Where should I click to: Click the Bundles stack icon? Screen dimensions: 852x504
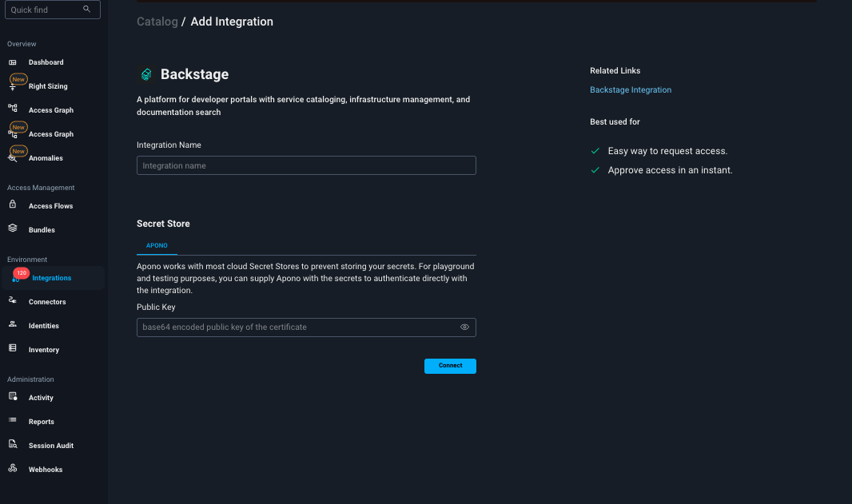13,229
